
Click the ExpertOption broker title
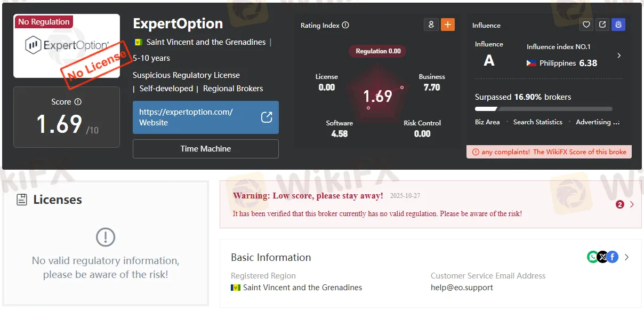tap(178, 23)
